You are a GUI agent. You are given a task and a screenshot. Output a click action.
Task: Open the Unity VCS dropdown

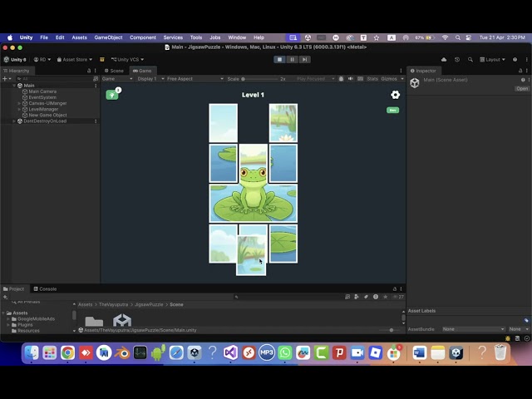pyautogui.click(x=127, y=59)
